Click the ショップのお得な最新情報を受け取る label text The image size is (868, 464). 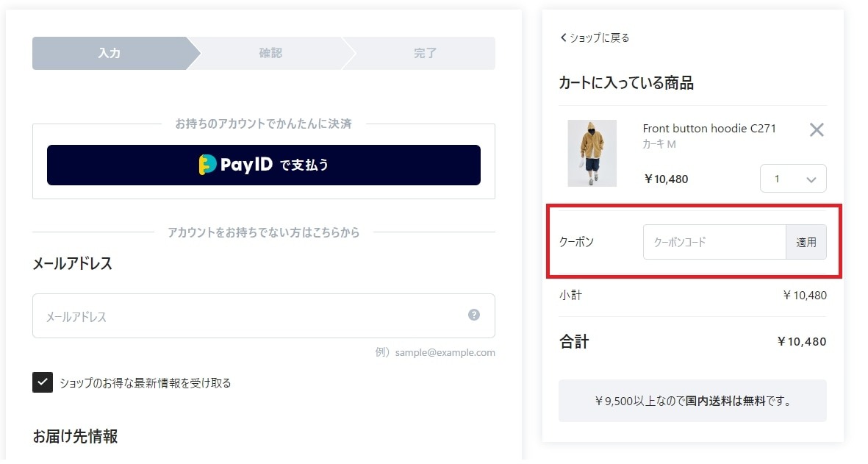tap(145, 383)
